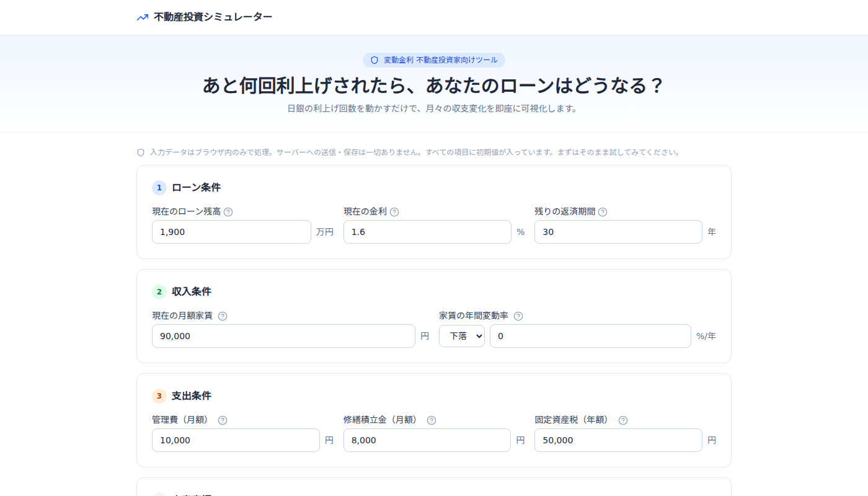Viewport: 868px width, 496px height.
Task: Click the 収入条件 section heading
Action: (x=192, y=291)
